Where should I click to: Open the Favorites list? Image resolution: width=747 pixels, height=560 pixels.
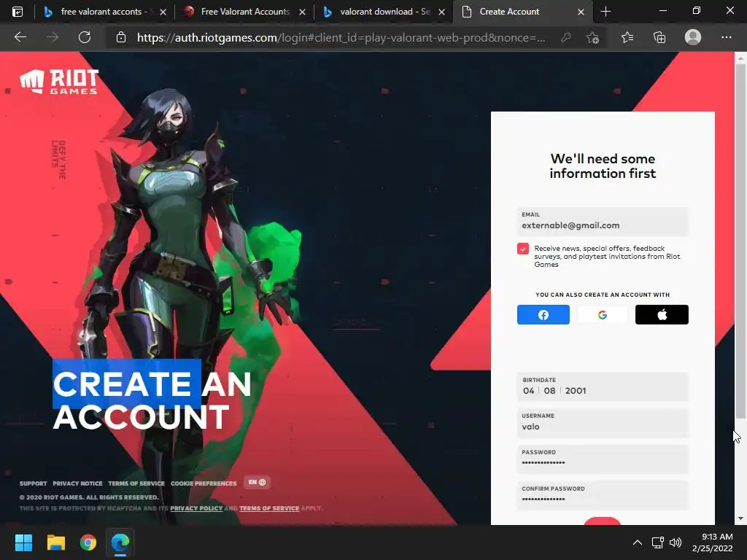pyautogui.click(x=627, y=37)
